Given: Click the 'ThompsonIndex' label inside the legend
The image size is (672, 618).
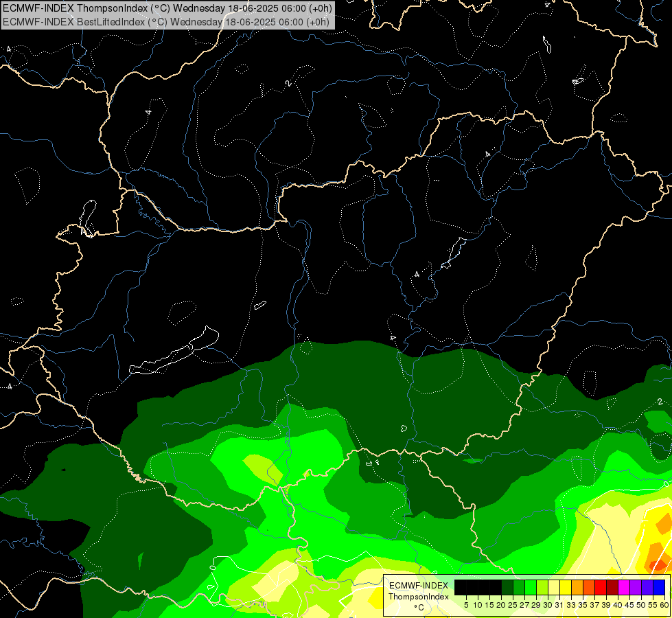Looking at the screenshot, I should (419, 597).
